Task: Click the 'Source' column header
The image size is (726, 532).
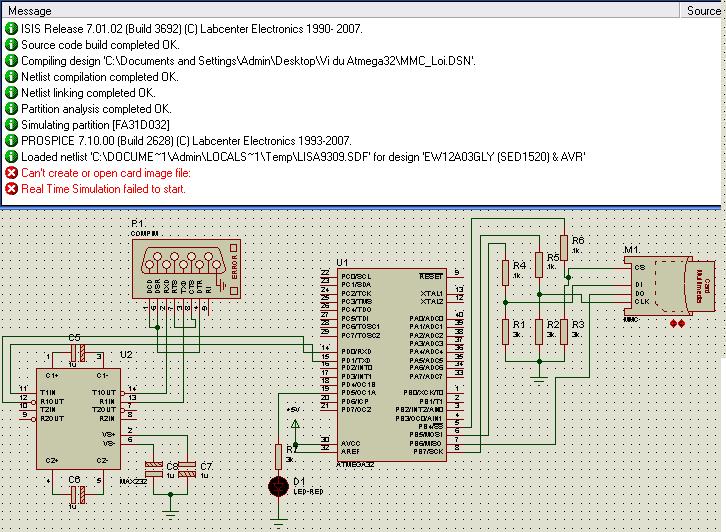Action: point(703,11)
